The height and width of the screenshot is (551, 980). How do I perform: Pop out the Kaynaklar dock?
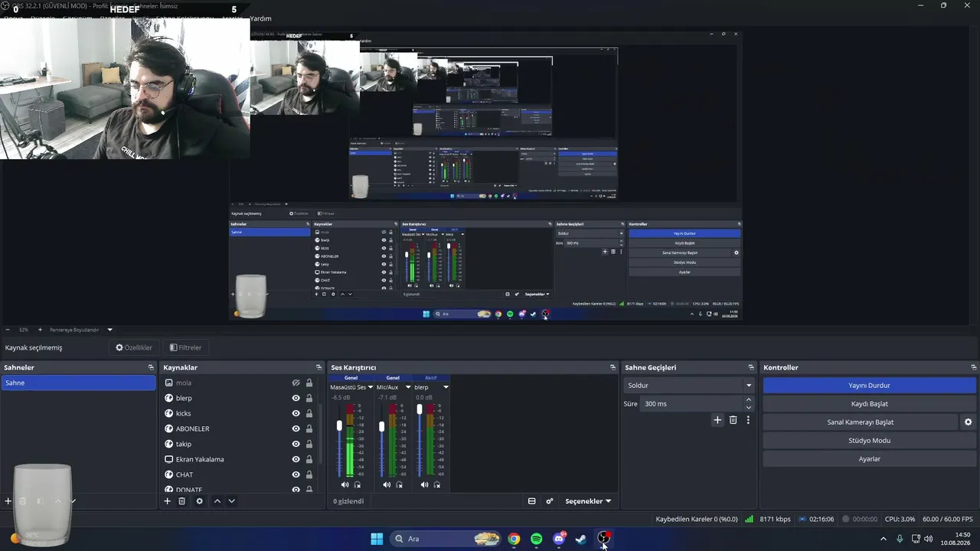click(319, 367)
